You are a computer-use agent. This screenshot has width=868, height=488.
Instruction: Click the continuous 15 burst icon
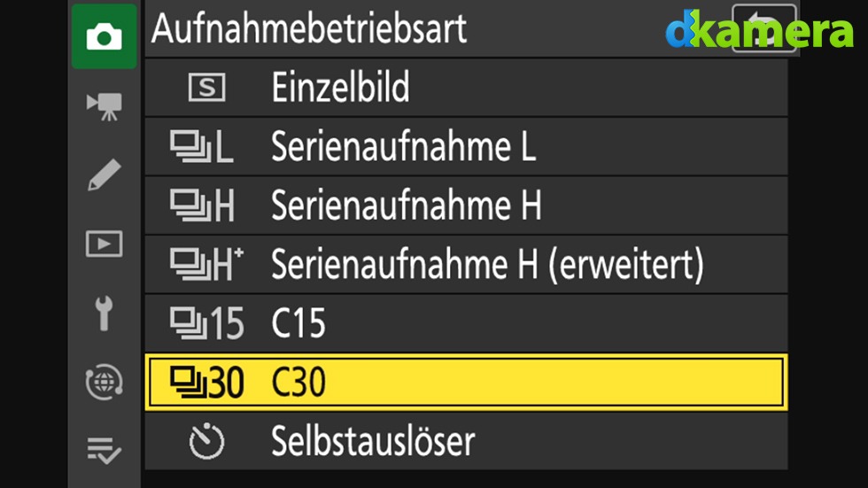point(206,323)
